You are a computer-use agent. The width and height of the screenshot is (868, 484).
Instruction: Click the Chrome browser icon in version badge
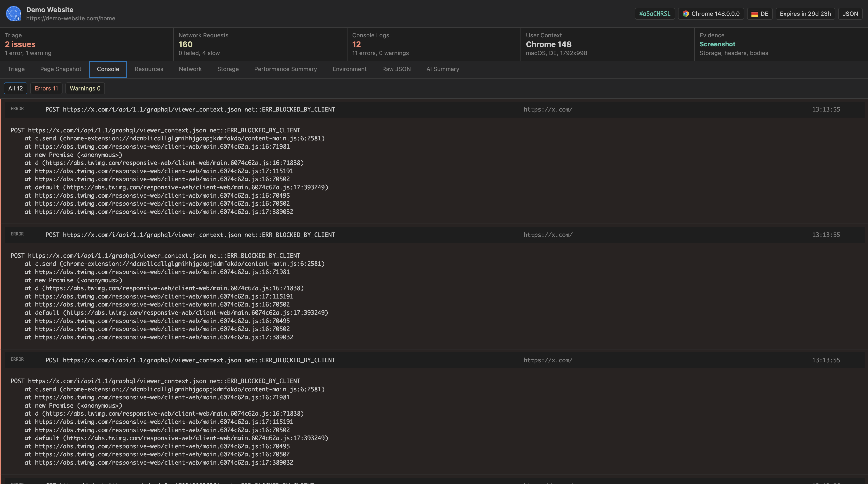pos(685,14)
